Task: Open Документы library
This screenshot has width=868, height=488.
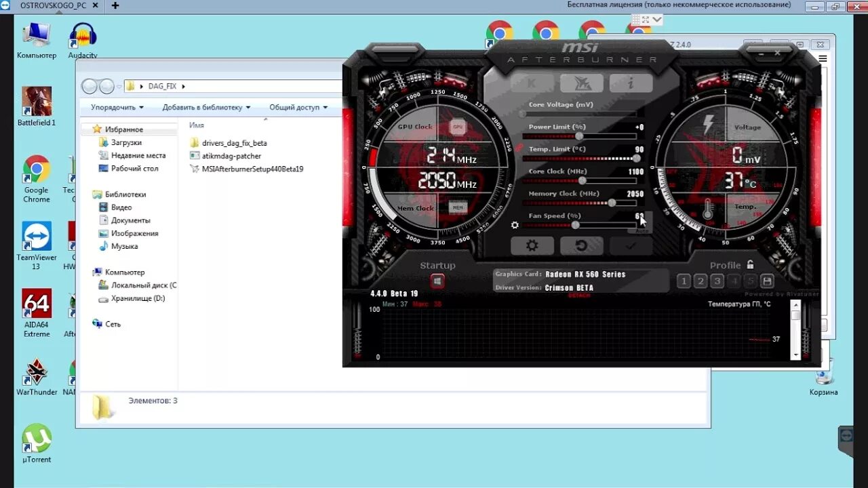Action: point(125,220)
